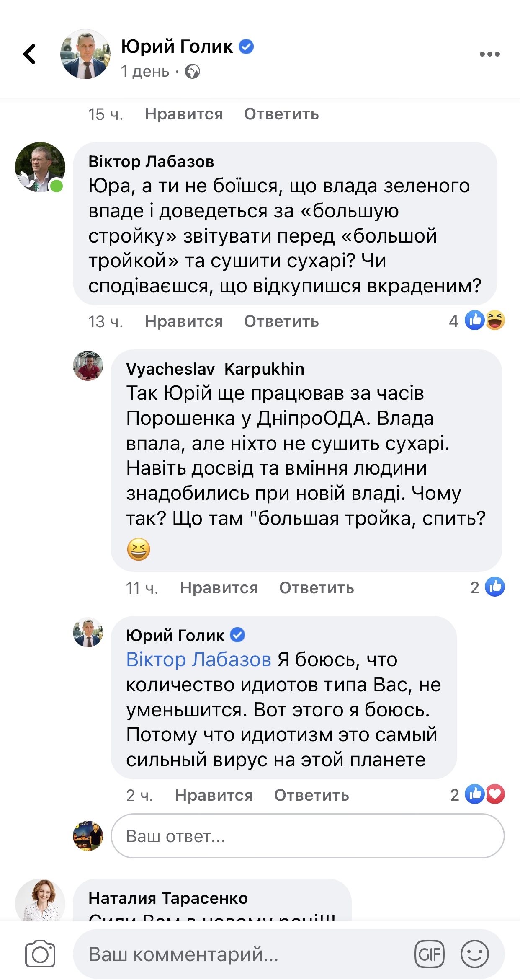520x980 pixels.
Task: Focus the 'Ваш ответ...' reply field
Action: click(x=307, y=836)
